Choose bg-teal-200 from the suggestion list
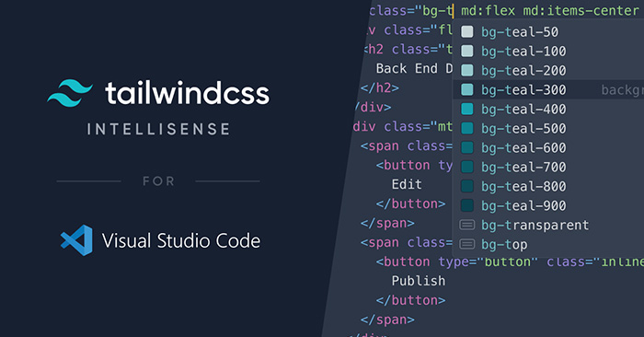 548,70
